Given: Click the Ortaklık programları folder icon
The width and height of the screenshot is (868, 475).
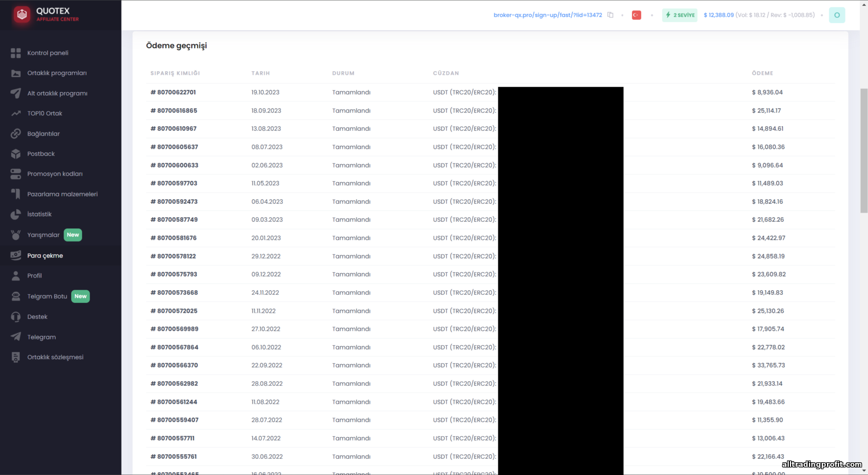Looking at the screenshot, I should point(16,73).
